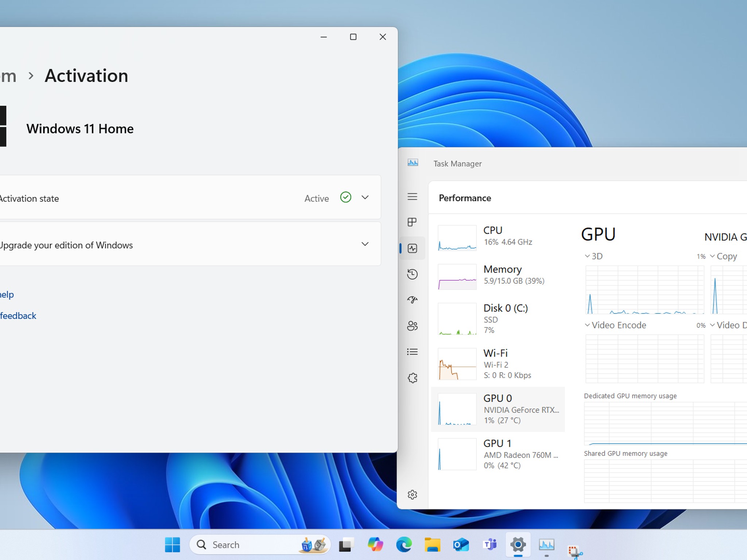Select GPU 1 AMD Radeon entry
This screenshot has height=560, width=747.
[x=498, y=454]
